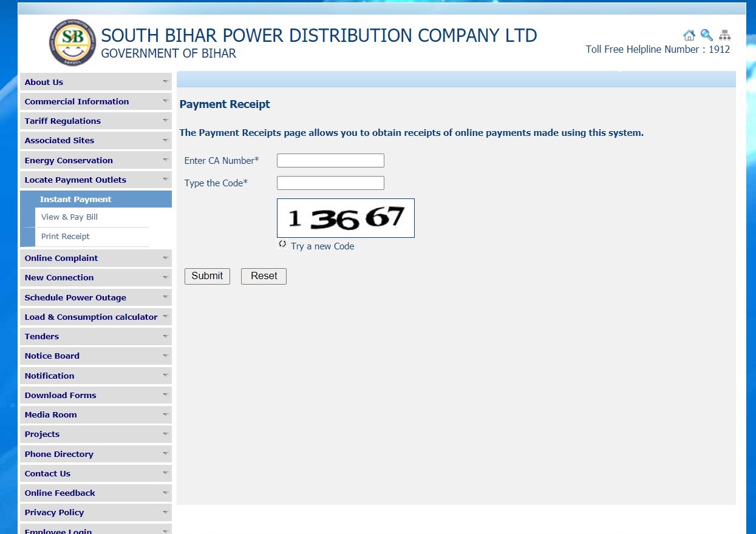This screenshot has width=756, height=534.
Task: Expand Media Room menu arrow
Action: point(165,414)
